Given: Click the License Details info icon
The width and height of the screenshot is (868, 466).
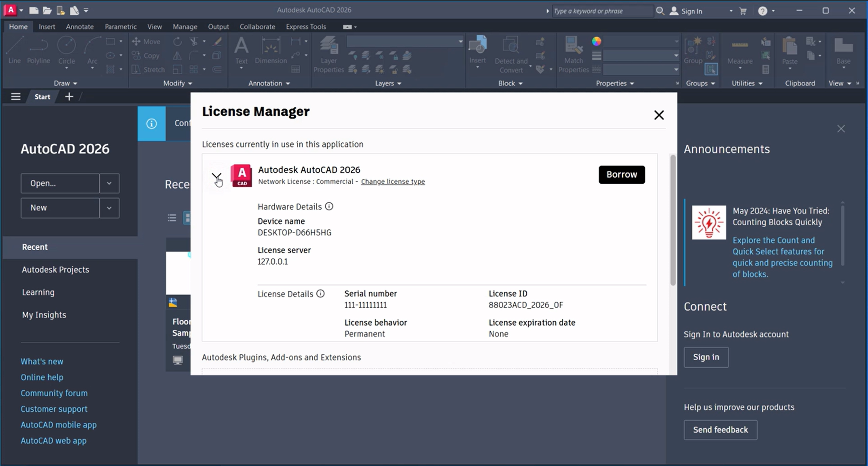Looking at the screenshot, I should point(321,293).
